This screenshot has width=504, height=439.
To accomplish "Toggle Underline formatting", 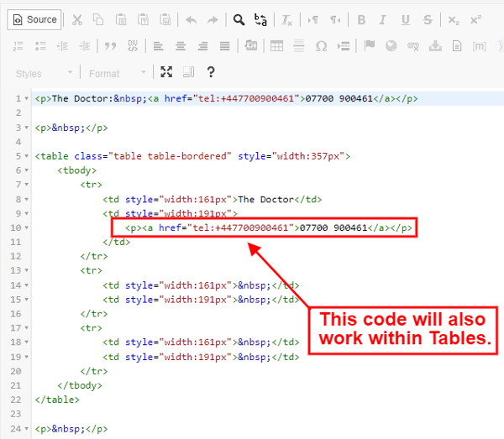I will pos(406,20).
